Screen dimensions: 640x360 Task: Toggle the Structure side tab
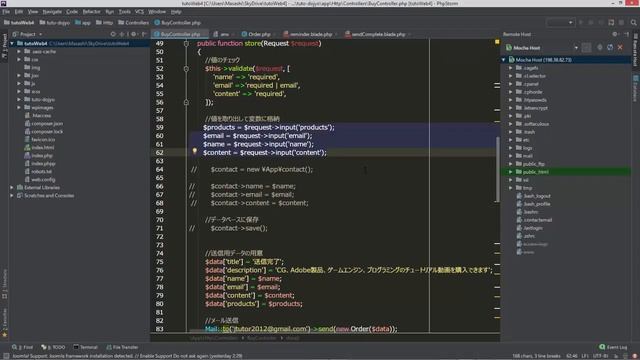click(x=4, y=283)
